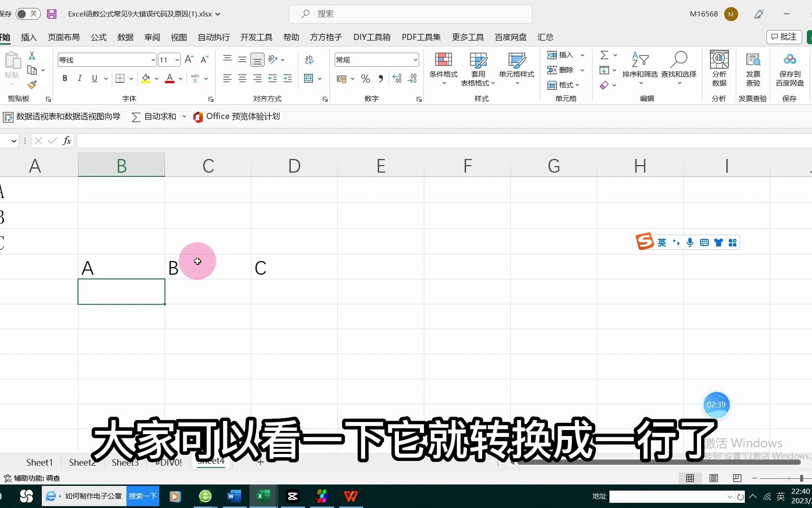812x508 pixels.
Task: Apply the yellow fill color
Action: click(146, 79)
